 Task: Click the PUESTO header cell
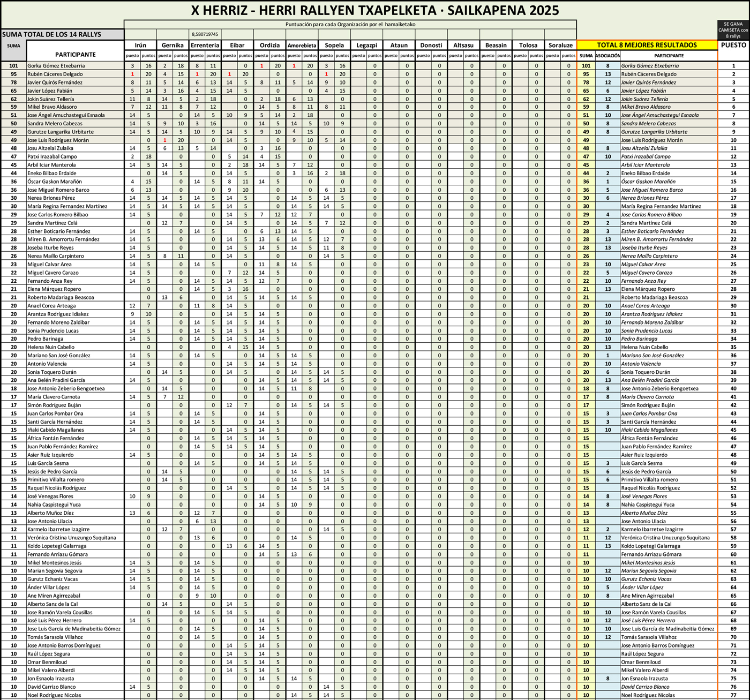[734, 45]
